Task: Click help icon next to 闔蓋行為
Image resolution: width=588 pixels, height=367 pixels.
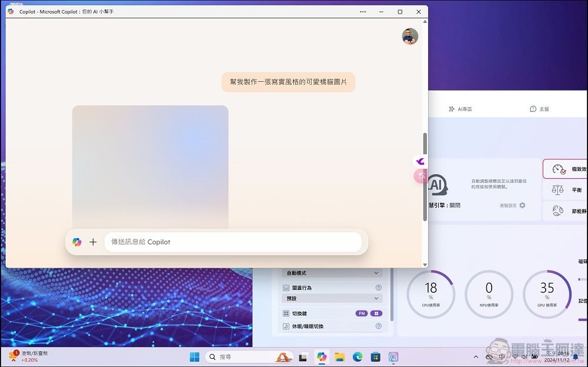Action: coord(378,288)
